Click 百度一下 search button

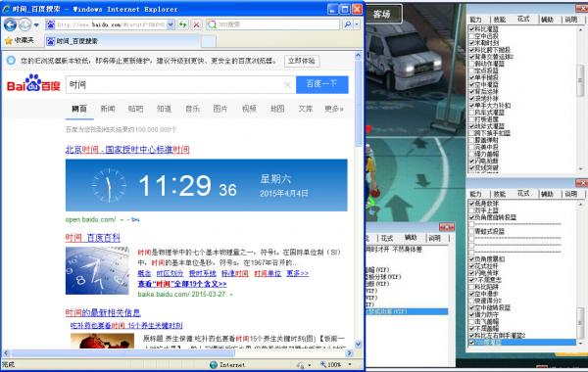[321, 84]
